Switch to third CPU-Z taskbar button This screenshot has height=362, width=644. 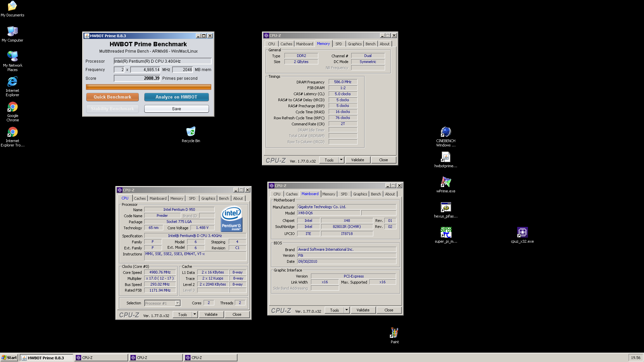[x=211, y=358]
